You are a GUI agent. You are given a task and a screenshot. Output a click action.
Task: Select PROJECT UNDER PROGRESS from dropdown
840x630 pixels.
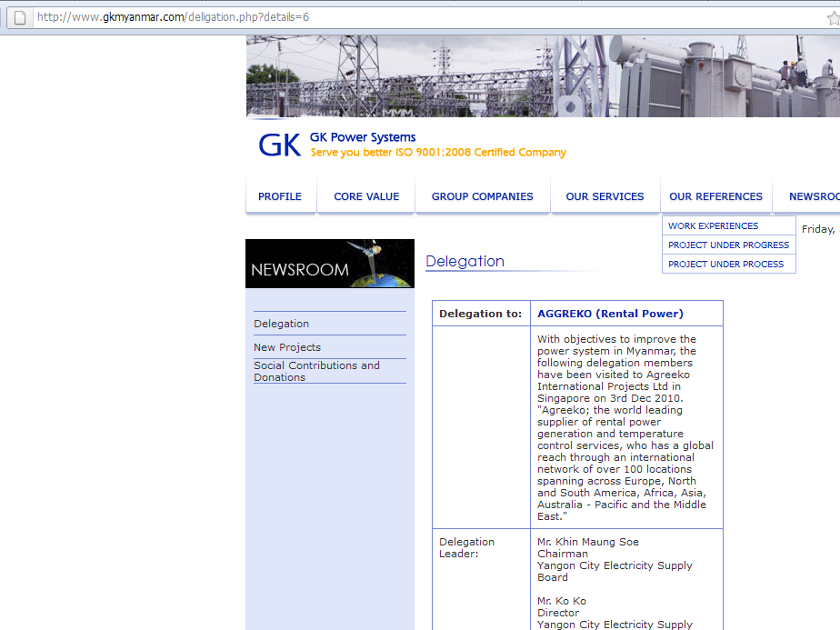[728, 245]
